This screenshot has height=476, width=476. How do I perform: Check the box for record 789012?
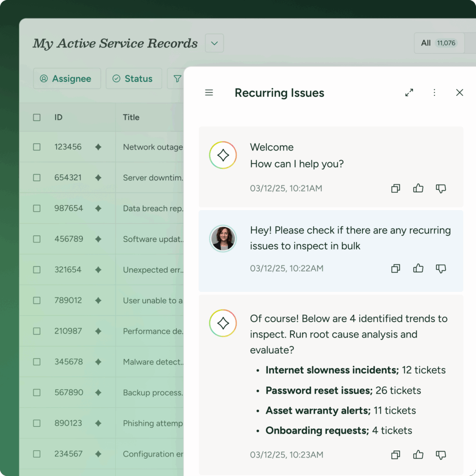click(x=37, y=300)
